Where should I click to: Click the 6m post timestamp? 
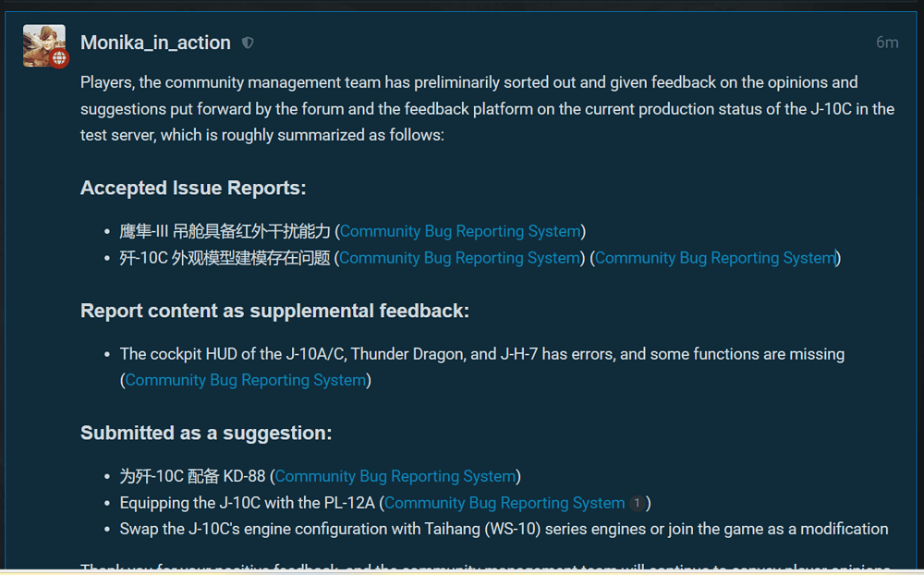pyautogui.click(x=886, y=43)
